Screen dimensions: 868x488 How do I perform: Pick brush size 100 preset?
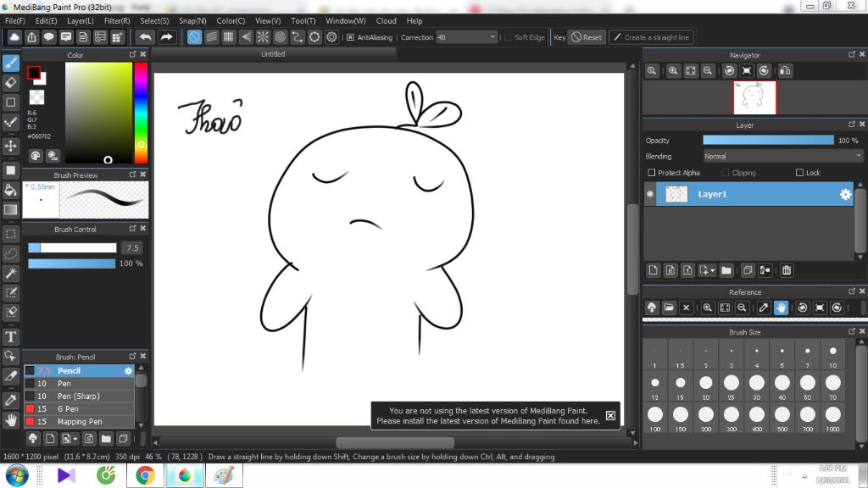655,418
